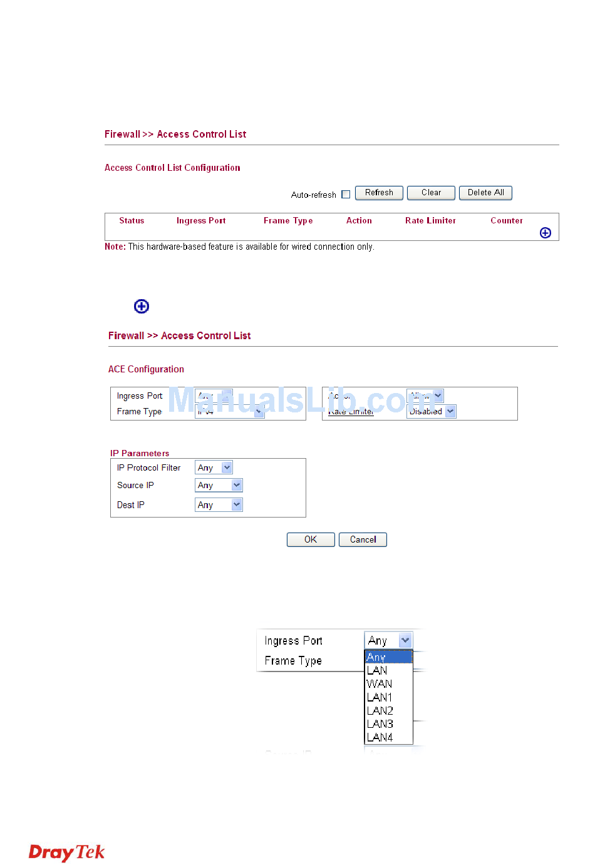Confirm with the OK button
The image size is (595, 868).
pyautogui.click(x=311, y=539)
